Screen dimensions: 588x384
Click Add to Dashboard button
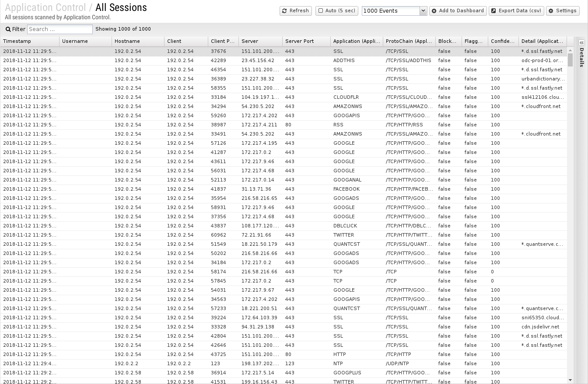tap(458, 10)
